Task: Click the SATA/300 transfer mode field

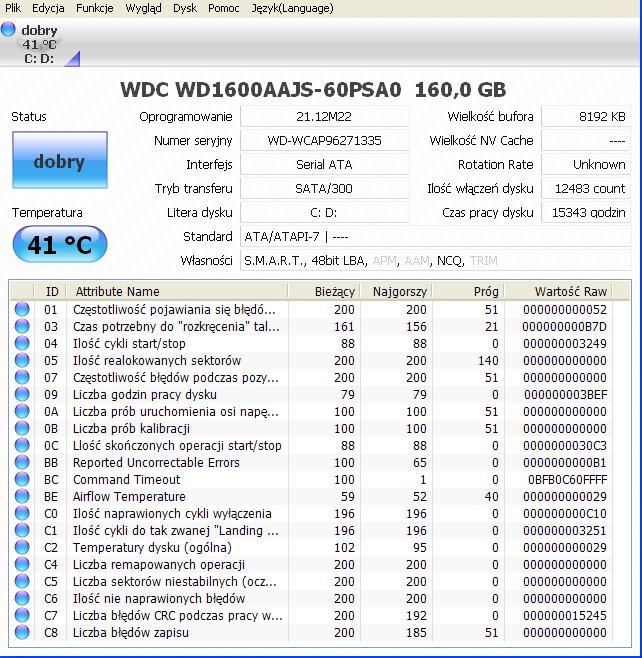Action: (x=324, y=188)
